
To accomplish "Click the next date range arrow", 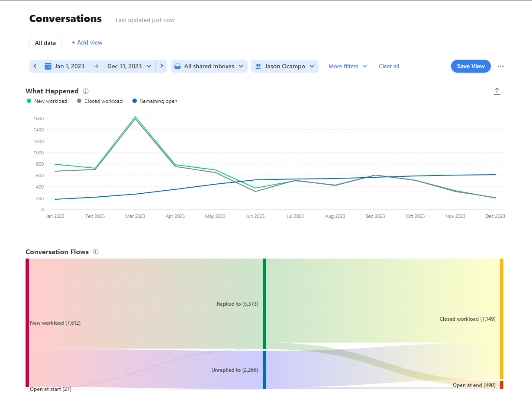I will click(161, 66).
